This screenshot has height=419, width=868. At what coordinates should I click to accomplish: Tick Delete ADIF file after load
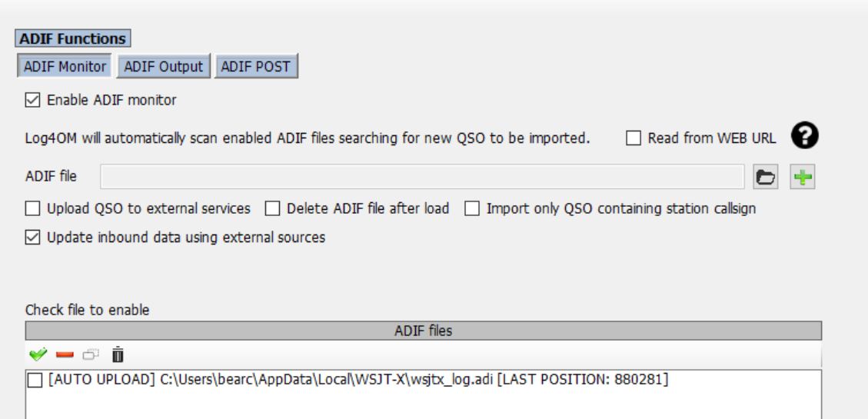coord(272,208)
